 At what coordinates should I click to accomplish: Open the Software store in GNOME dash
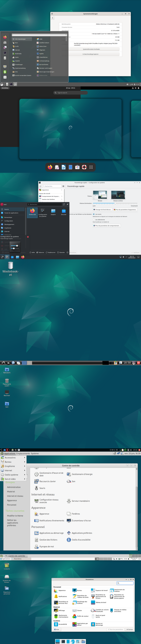coord(77,167)
